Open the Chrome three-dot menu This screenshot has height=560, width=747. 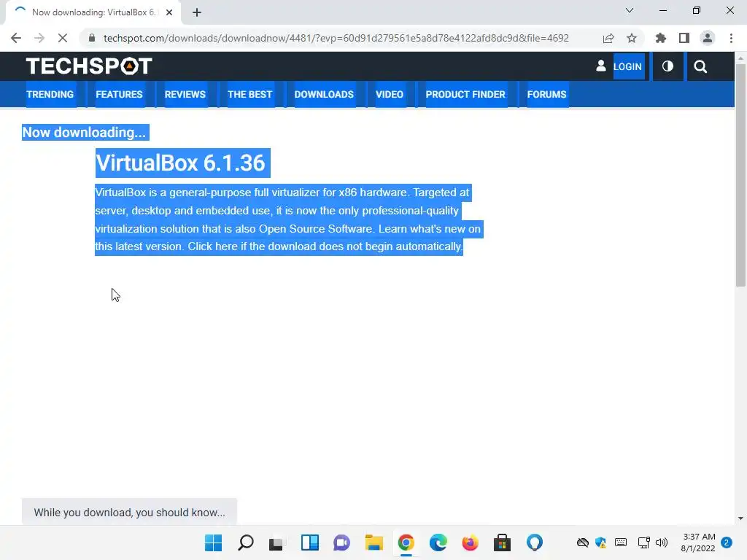pyautogui.click(x=731, y=38)
